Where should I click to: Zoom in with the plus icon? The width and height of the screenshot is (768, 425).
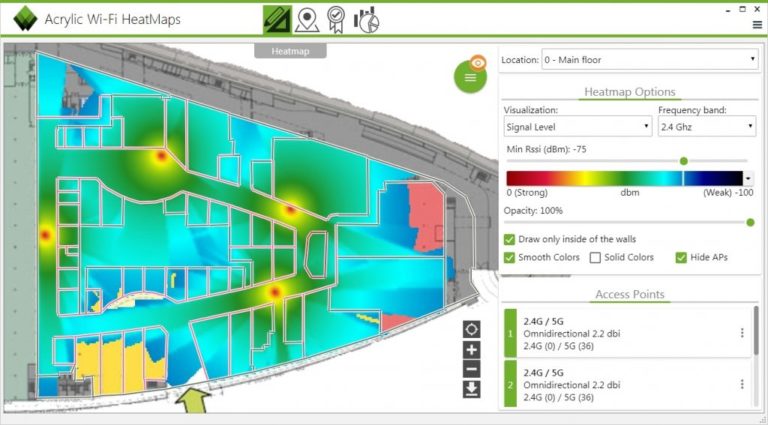click(x=471, y=350)
